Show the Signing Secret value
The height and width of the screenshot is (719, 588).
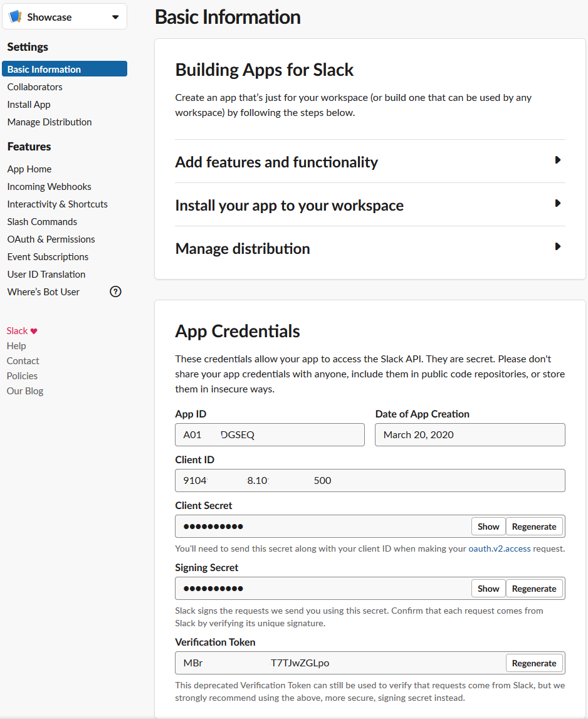click(488, 589)
